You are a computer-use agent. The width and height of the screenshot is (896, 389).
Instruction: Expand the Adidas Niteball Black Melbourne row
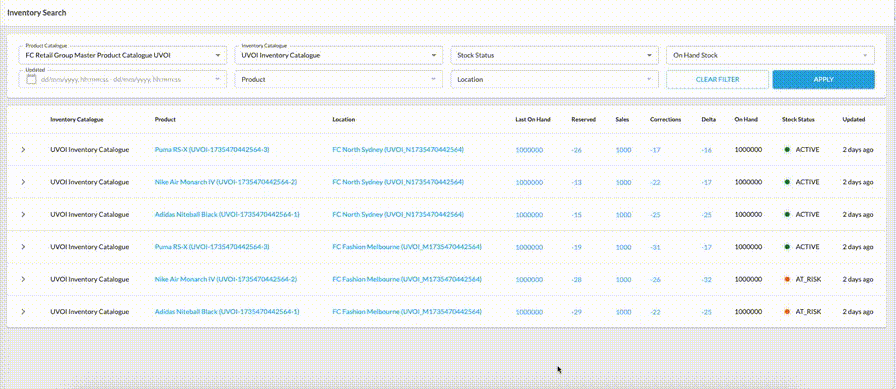23,312
